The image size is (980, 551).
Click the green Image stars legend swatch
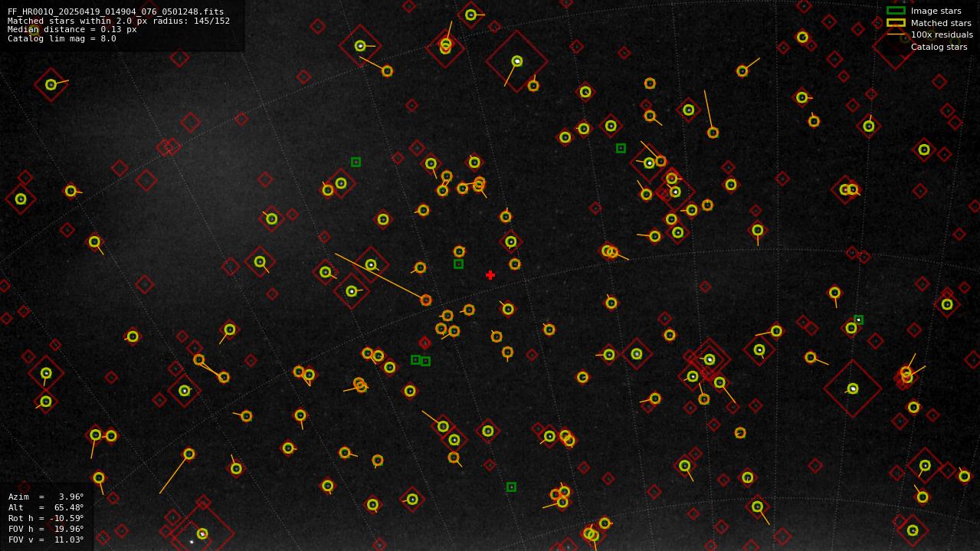[x=896, y=11]
